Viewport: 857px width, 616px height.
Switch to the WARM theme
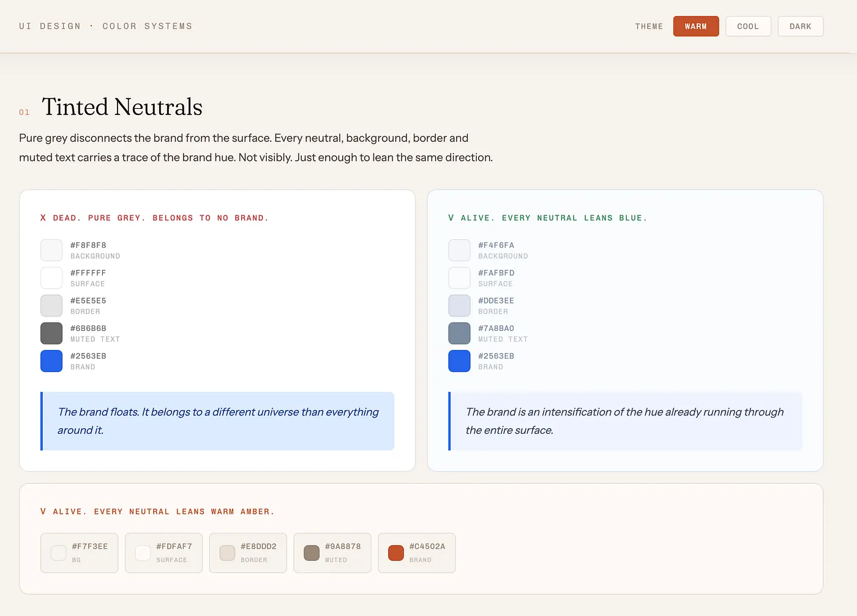point(695,26)
